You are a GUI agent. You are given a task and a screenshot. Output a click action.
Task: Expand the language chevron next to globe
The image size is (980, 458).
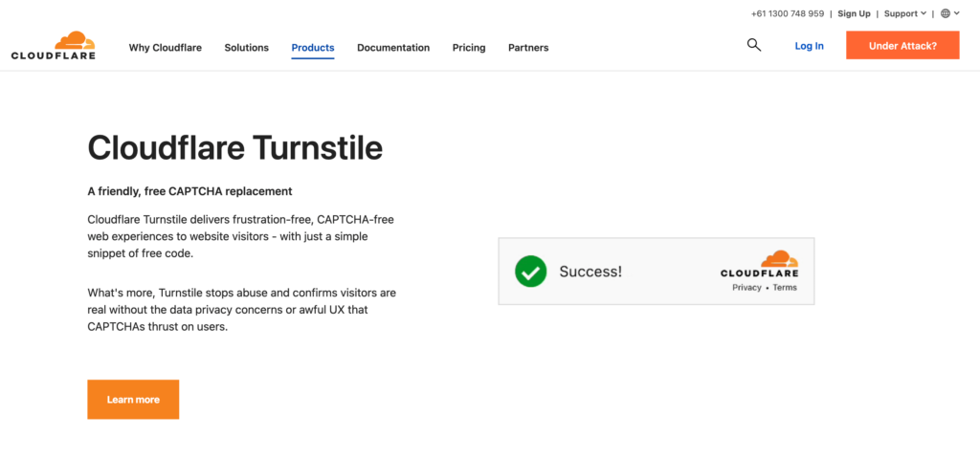[x=956, y=13]
